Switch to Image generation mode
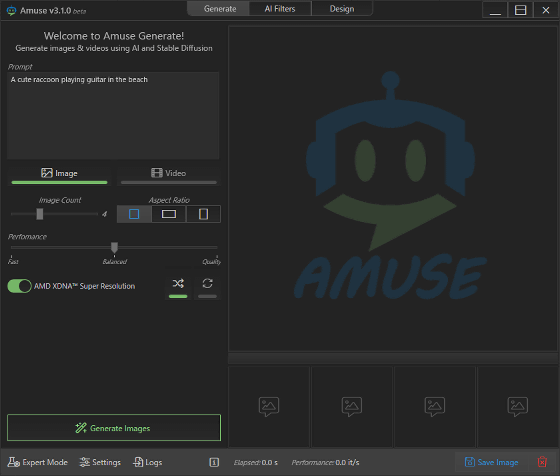The image size is (560, 476). 59,175
